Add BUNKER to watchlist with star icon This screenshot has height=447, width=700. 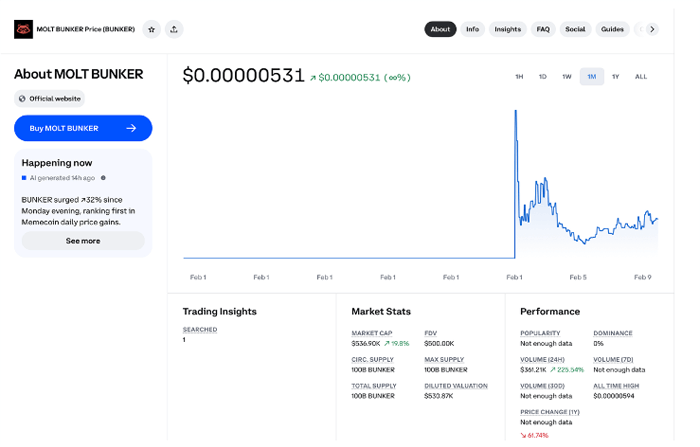point(151,29)
